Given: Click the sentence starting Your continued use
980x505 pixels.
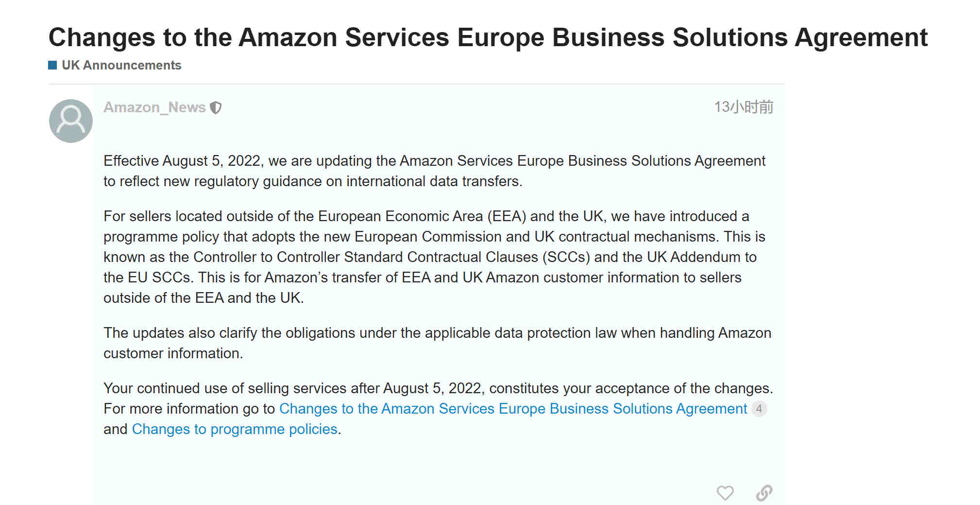Looking at the screenshot, I should click(x=438, y=388).
